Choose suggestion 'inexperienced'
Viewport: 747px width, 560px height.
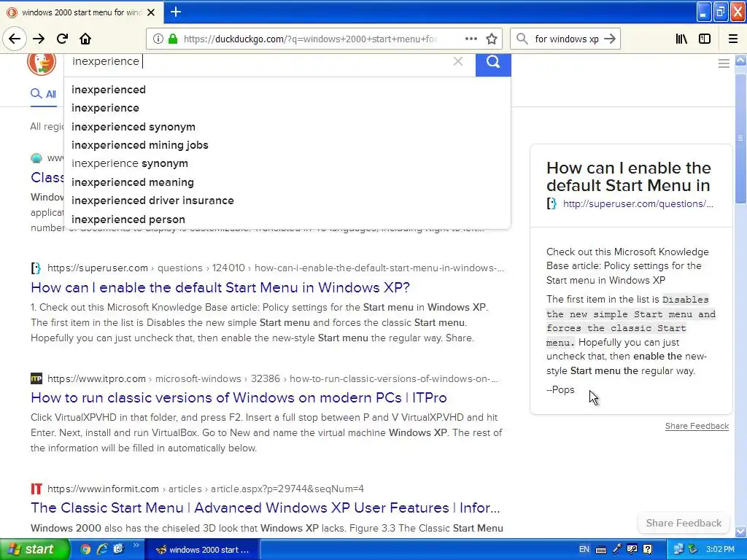tap(287, 90)
